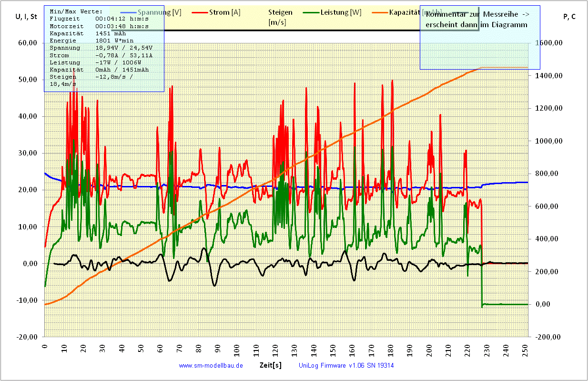Click the 120 time axis label
The width and height of the screenshot is (588, 381).
(275, 351)
